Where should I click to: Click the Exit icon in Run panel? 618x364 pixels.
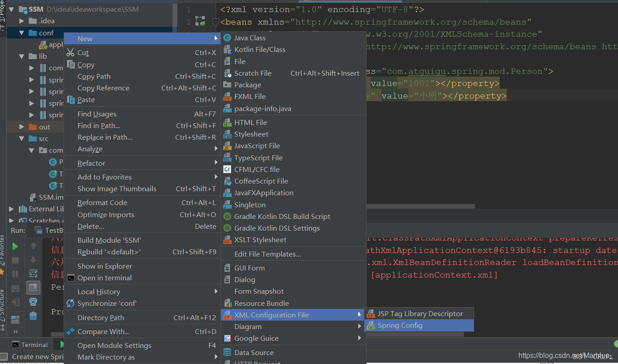15,302
